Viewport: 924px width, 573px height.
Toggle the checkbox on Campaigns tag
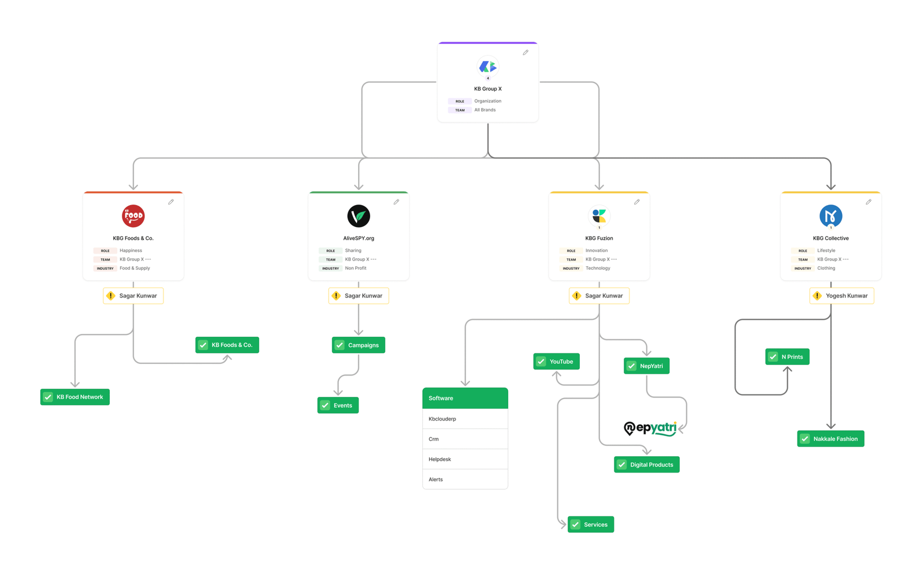pyautogui.click(x=340, y=345)
